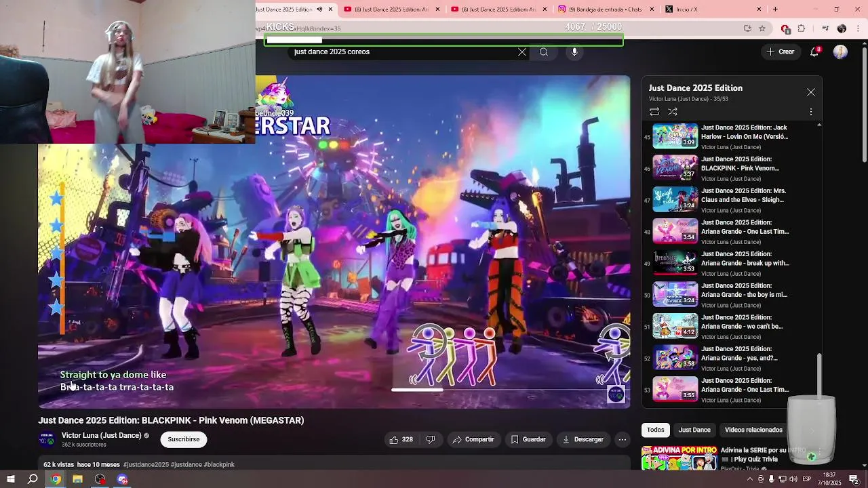Toggle playlist shuffle
868x488 pixels.
click(x=673, y=111)
